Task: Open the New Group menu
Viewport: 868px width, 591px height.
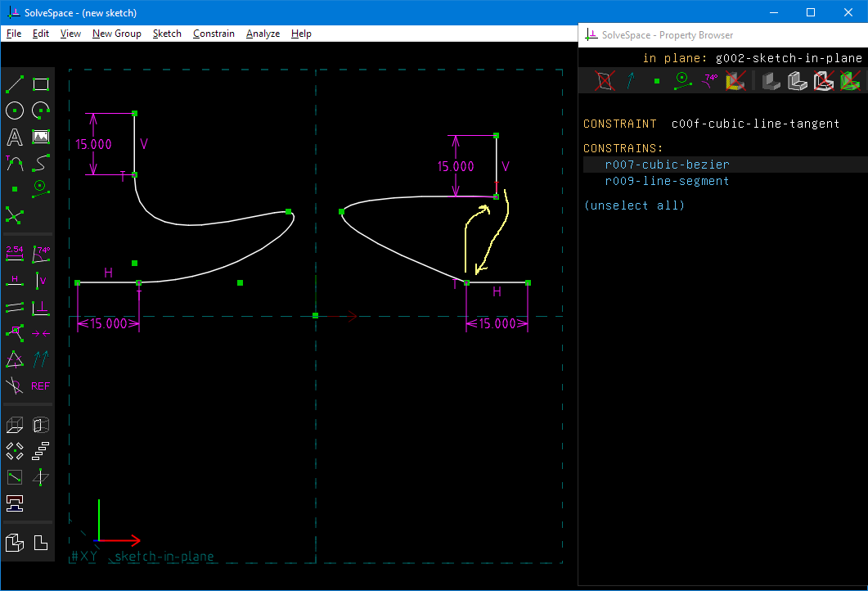Action: 117,34
